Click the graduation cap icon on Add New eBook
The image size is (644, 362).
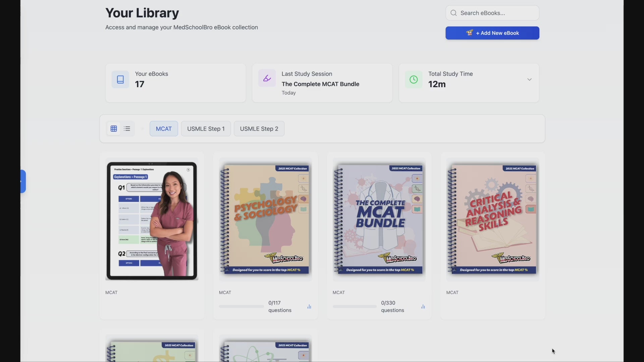point(470,33)
